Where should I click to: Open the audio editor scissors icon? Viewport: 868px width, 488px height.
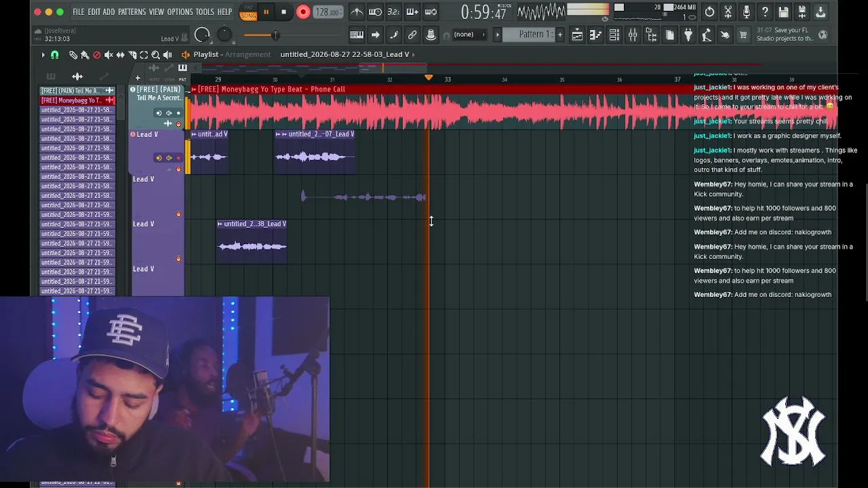[x=728, y=12]
